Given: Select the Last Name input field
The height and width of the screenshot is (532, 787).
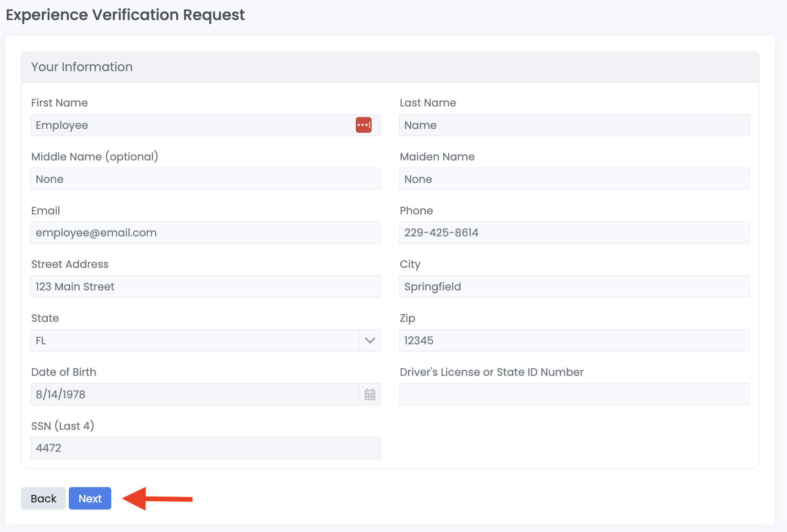Looking at the screenshot, I should (574, 125).
